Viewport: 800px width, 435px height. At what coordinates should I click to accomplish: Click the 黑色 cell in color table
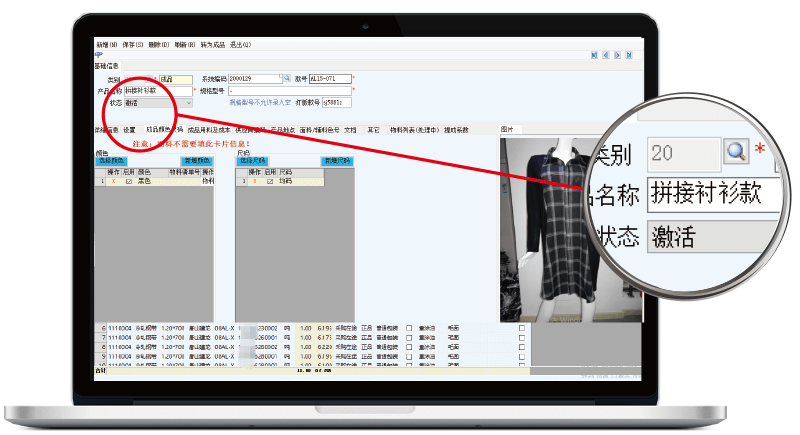pyautogui.click(x=153, y=181)
